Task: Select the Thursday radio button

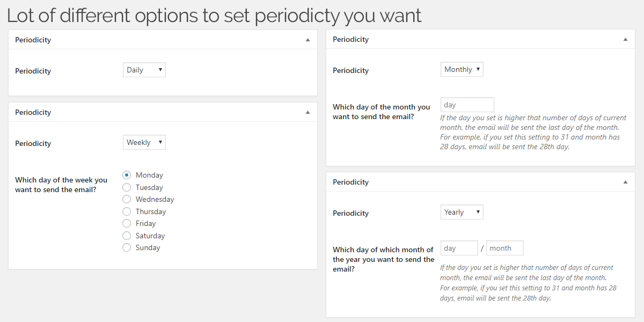Action: point(127,211)
